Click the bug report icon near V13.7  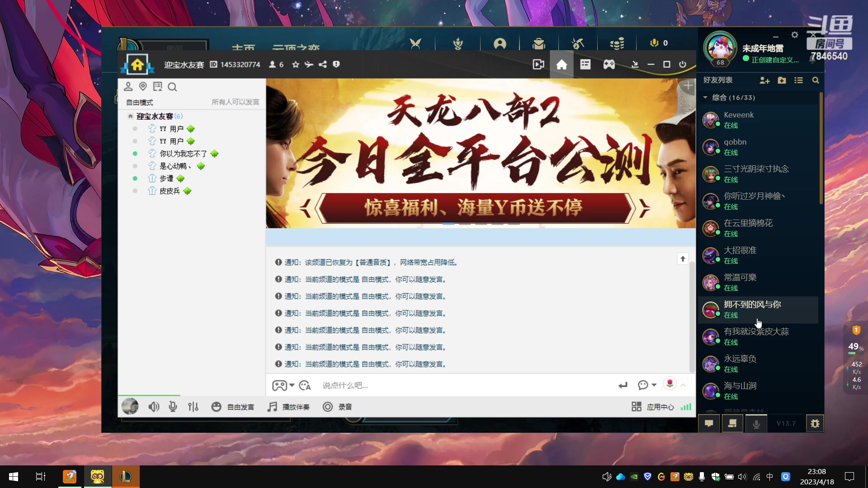(815, 423)
